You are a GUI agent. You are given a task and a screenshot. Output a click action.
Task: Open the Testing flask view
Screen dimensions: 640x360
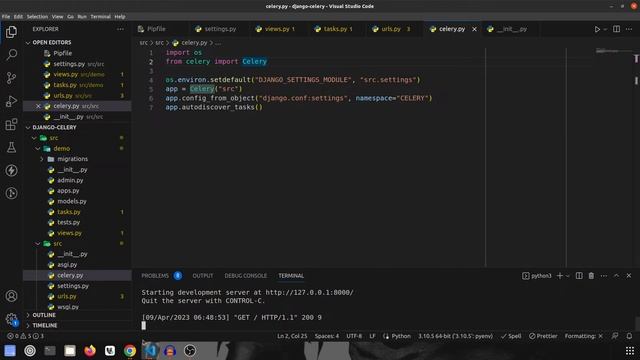pos(11,147)
